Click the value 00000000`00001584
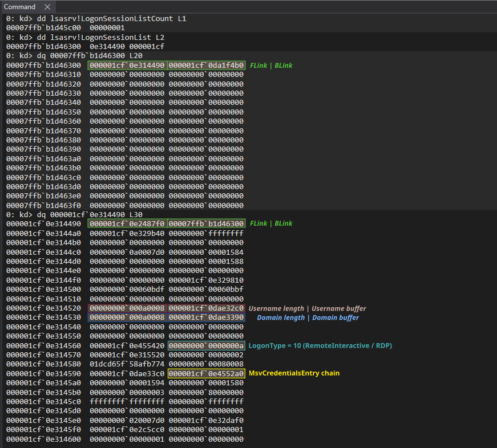 click(206, 252)
